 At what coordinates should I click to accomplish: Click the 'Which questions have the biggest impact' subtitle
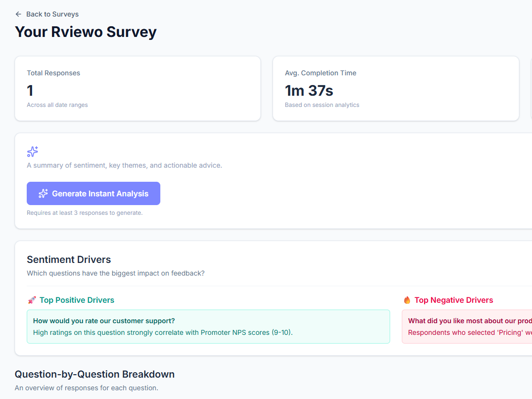tap(116, 273)
